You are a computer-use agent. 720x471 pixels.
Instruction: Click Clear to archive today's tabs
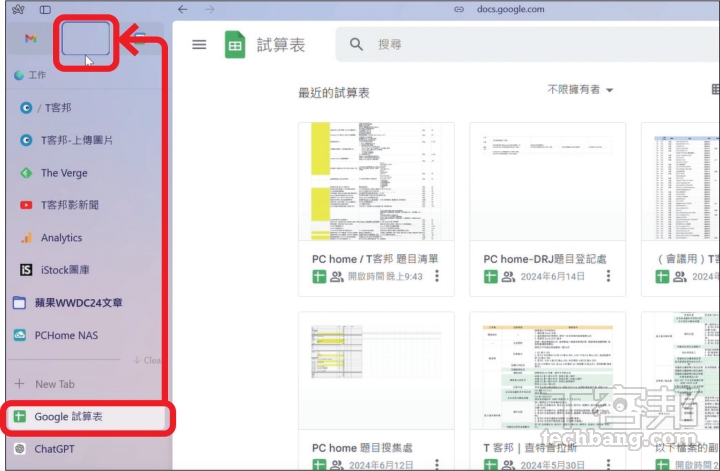tap(147, 360)
